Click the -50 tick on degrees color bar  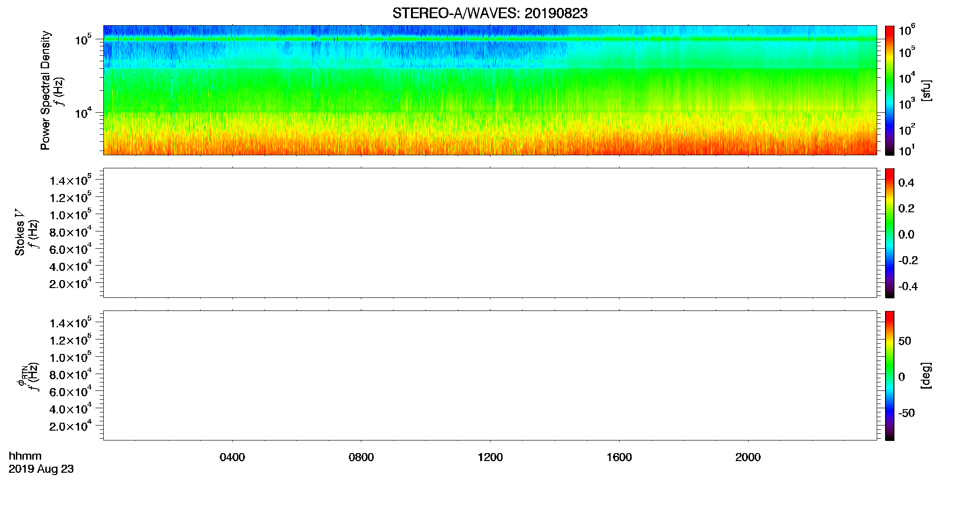(907, 413)
